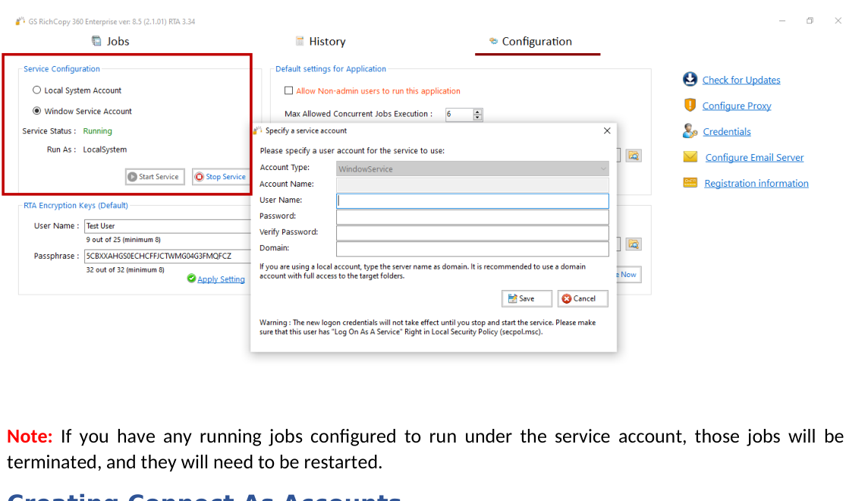Minimize the RichCopy window
The height and width of the screenshot is (501, 868).
(782, 21)
